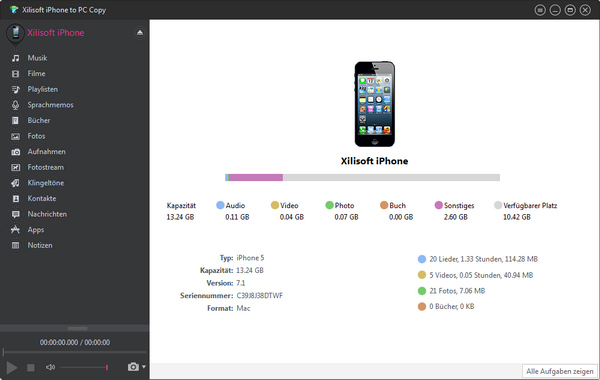This screenshot has height=380, width=600.
Task: Click the time display 00:00:00.000 / 00:00:00
Action: click(75, 342)
